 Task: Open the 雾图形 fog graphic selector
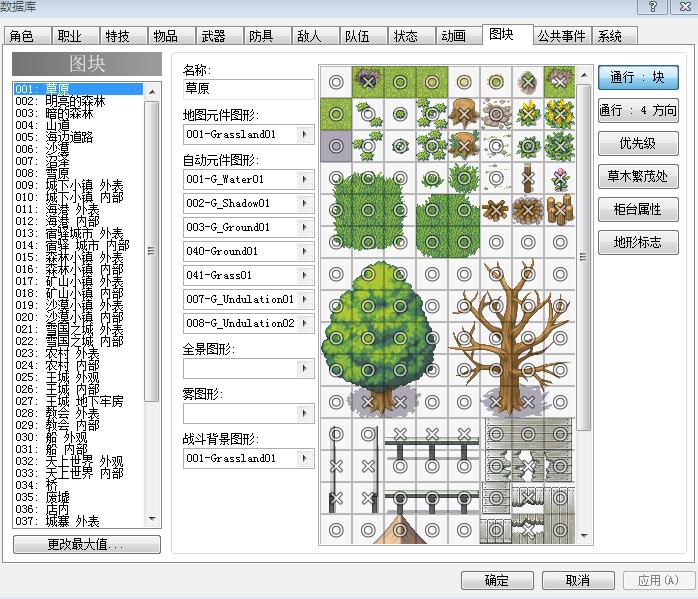click(x=305, y=413)
